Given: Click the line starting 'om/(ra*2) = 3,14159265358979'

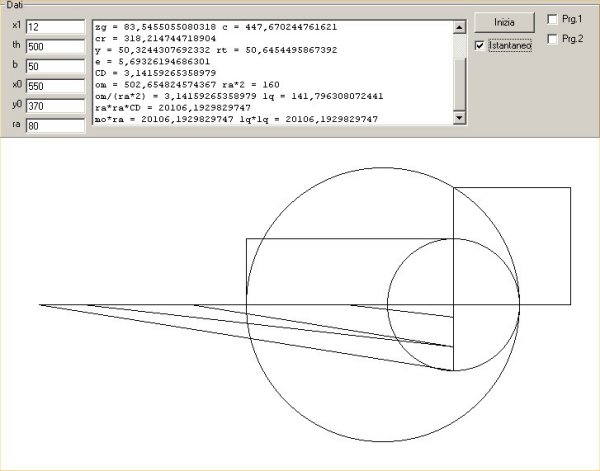Looking at the screenshot, I should 239,96.
